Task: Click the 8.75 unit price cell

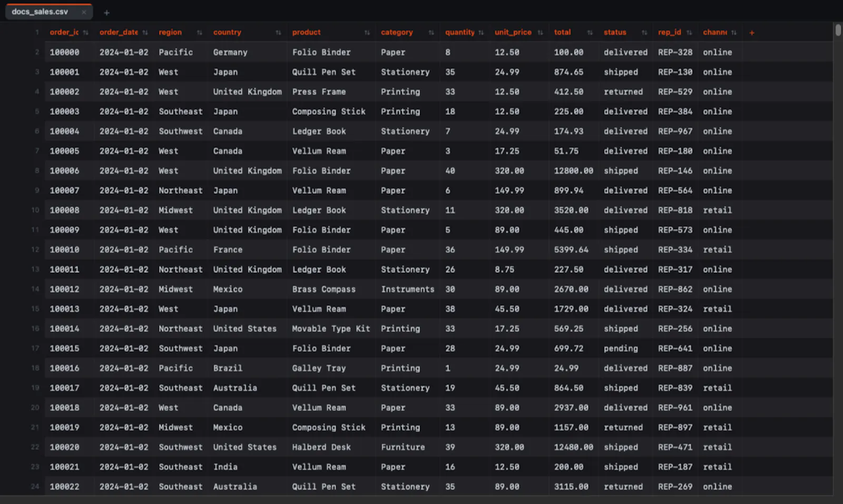Action: pyautogui.click(x=519, y=270)
